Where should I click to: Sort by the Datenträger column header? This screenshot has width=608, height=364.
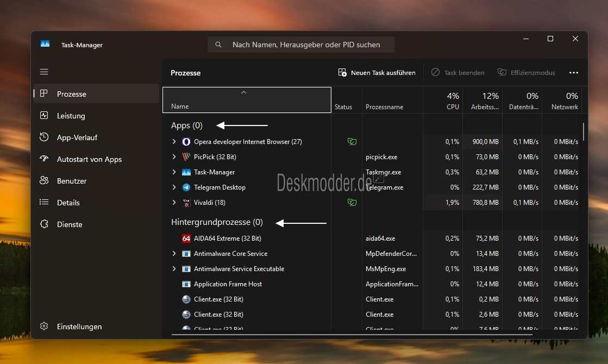(522, 101)
